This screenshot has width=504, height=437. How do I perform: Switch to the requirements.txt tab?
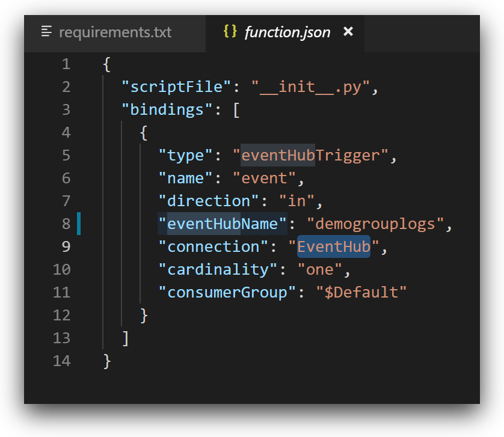tap(114, 32)
